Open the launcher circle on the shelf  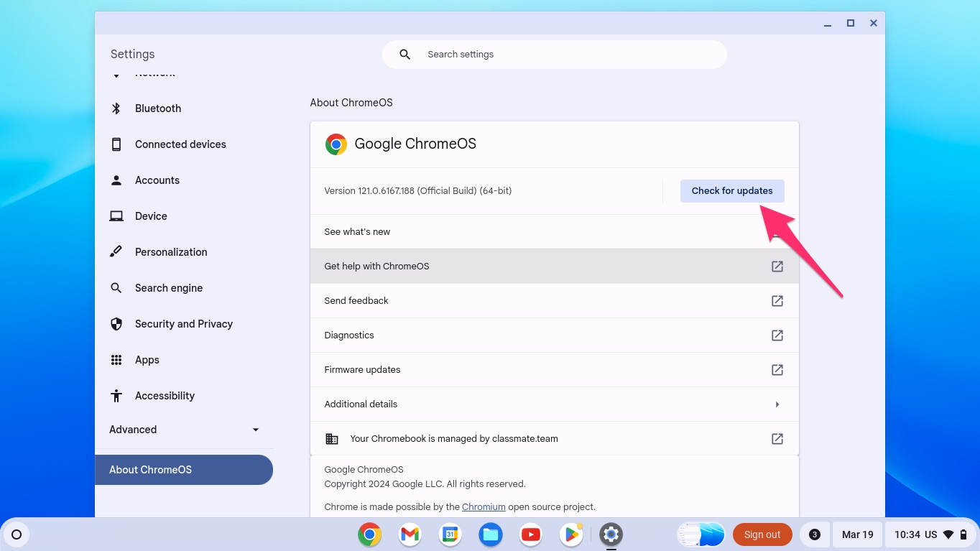[x=17, y=534]
